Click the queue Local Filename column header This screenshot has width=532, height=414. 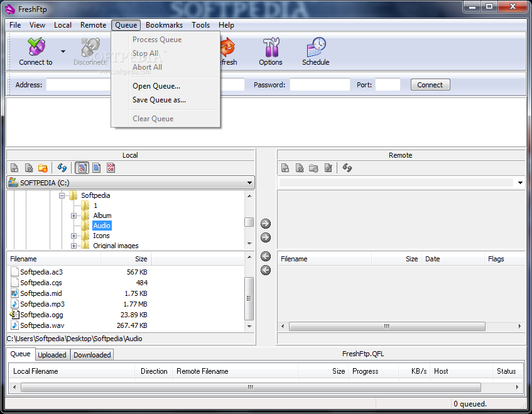click(x=72, y=371)
